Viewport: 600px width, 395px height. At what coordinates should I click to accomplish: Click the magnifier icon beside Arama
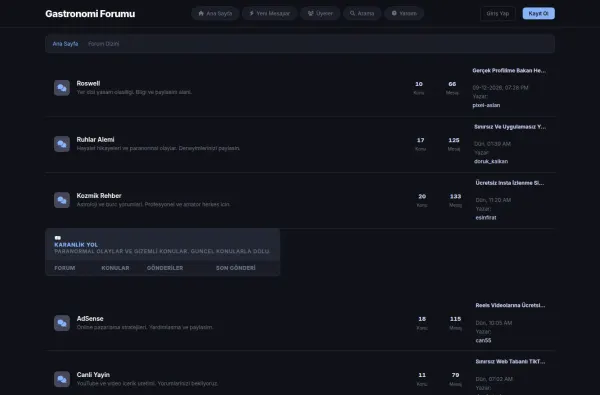click(352, 13)
